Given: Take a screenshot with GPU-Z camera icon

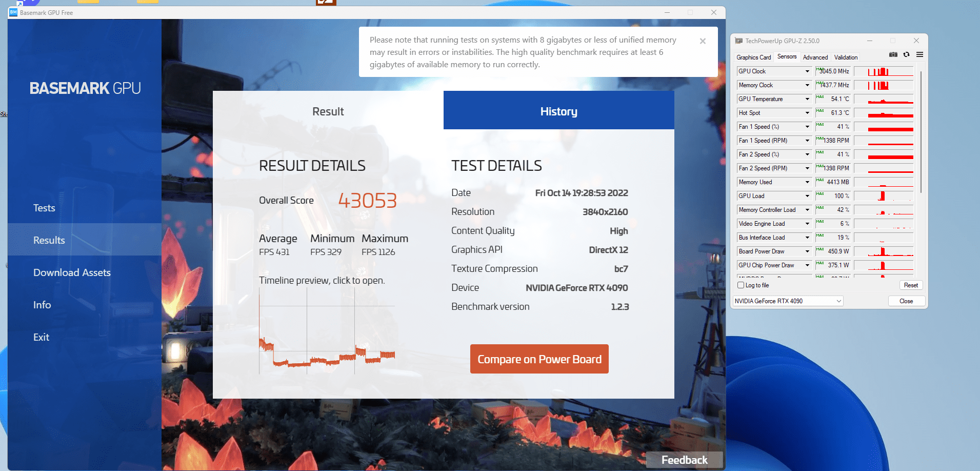Looking at the screenshot, I should [x=893, y=54].
